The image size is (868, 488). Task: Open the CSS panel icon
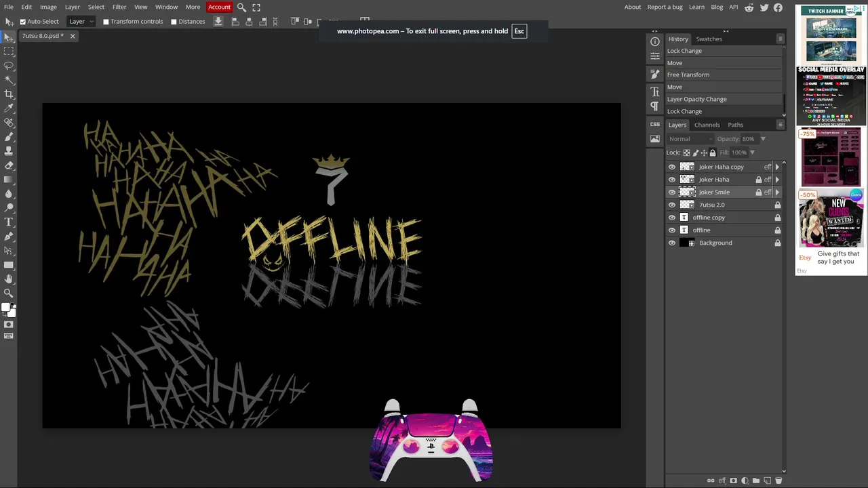pyautogui.click(x=655, y=124)
